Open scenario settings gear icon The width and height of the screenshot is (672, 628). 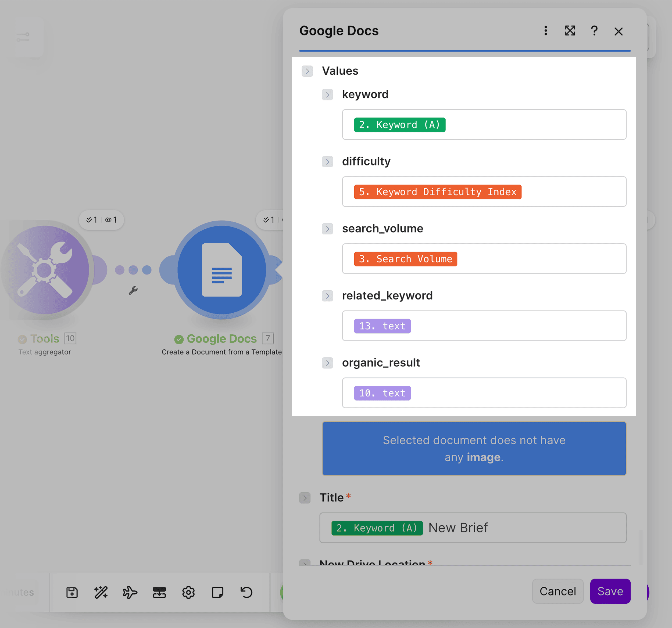point(188,592)
